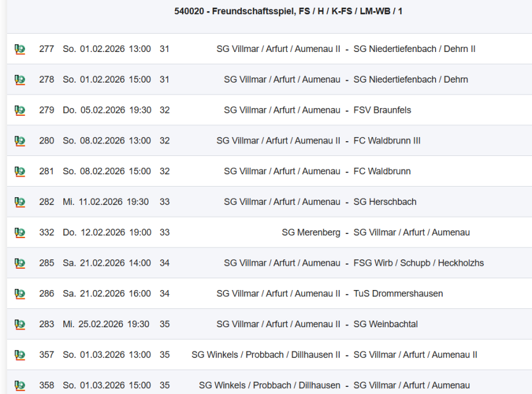The height and width of the screenshot is (394, 532).
Task: Click the FSV Braunfels team name
Action: 382,110
